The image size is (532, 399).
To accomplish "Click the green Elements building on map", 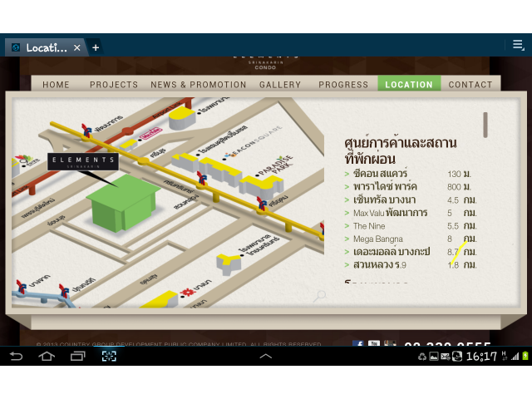I will tap(123, 203).
